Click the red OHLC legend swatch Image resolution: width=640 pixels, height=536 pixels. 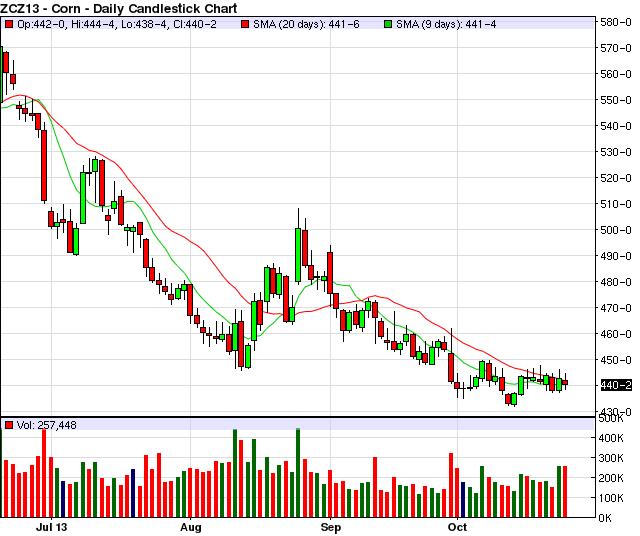click(x=8, y=24)
